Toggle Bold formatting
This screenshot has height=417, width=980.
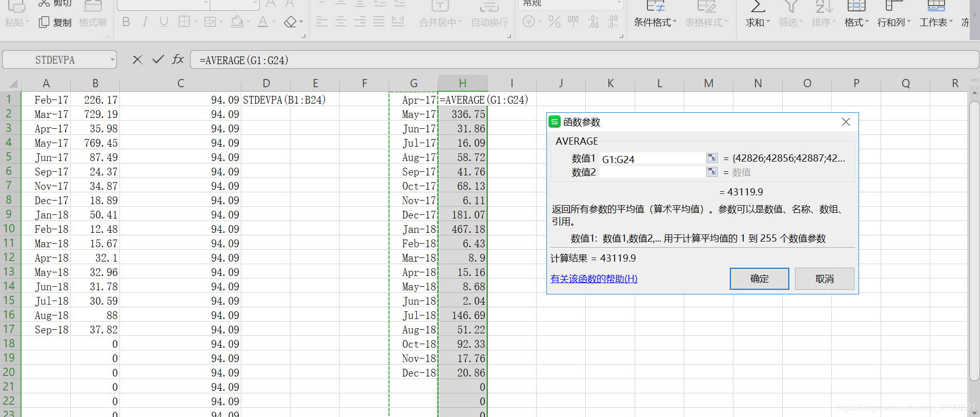(126, 22)
